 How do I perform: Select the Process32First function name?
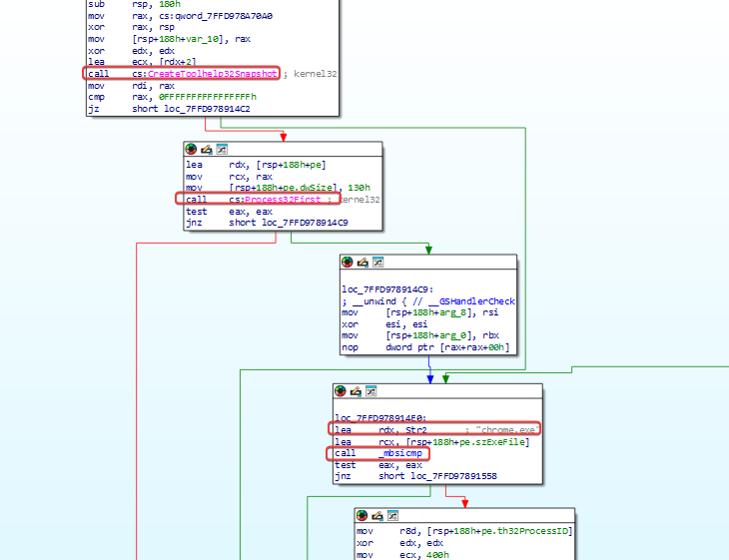(283, 200)
